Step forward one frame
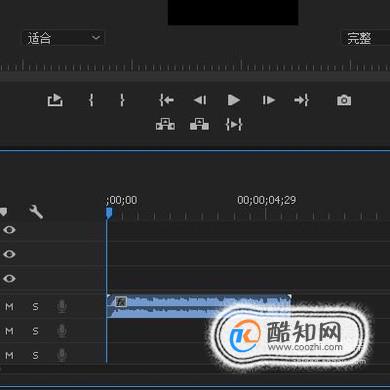This screenshot has height=390, width=390. pyautogui.click(x=269, y=100)
